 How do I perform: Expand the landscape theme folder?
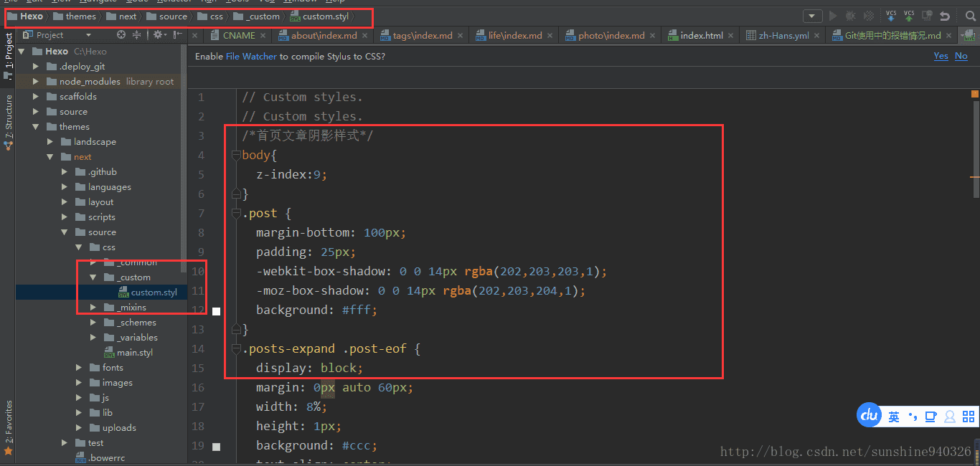click(50, 142)
